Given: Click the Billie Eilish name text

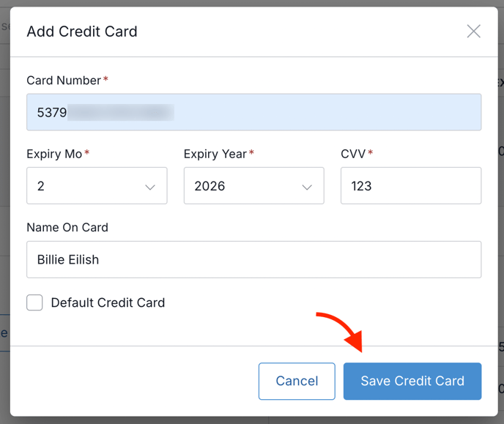Looking at the screenshot, I should pos(68,259).
